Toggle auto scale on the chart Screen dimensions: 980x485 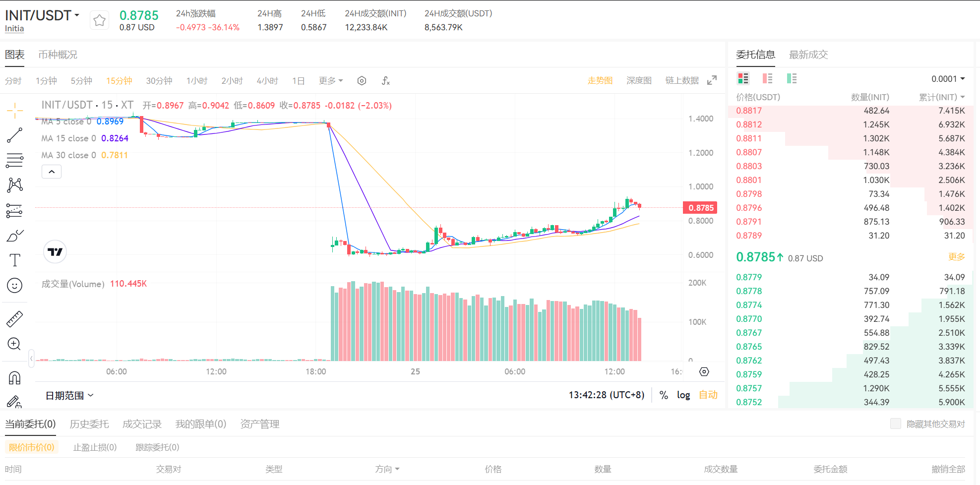708,395
